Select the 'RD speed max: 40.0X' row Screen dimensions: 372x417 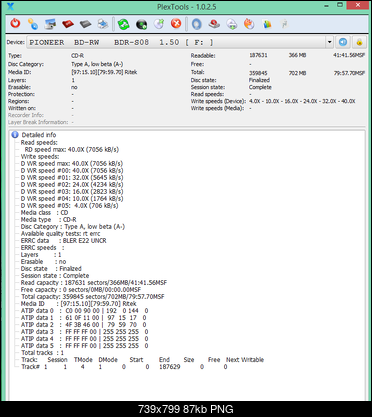point(72,150)
